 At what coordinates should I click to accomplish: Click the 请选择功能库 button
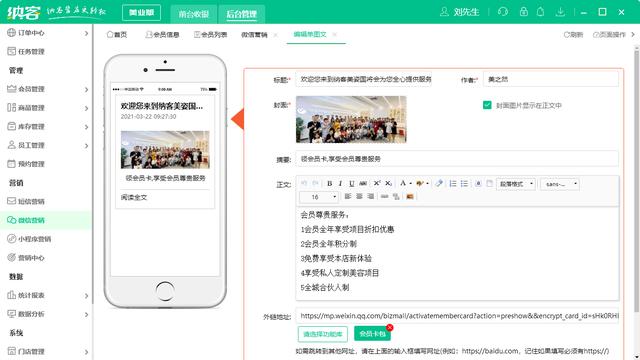click(322, 334)
